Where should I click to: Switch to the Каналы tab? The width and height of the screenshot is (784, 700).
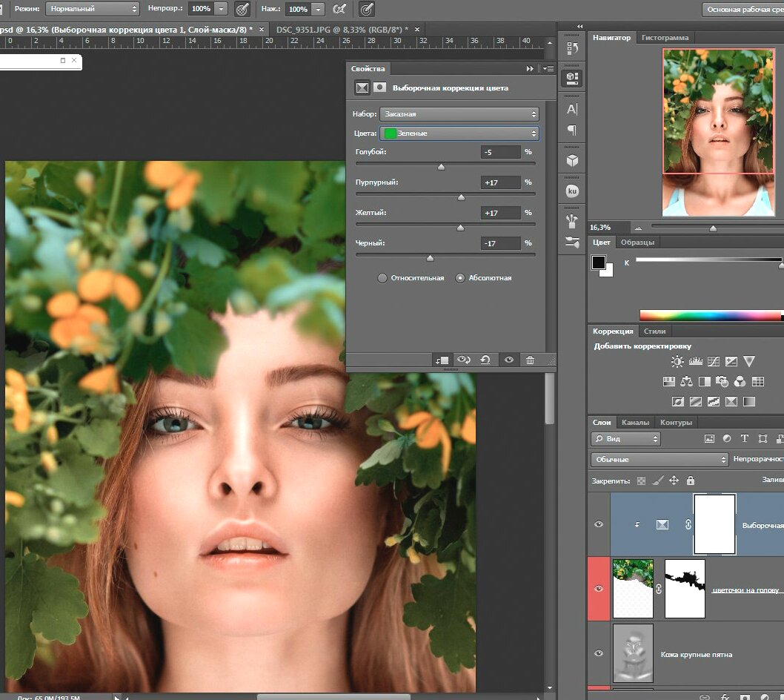635,423
